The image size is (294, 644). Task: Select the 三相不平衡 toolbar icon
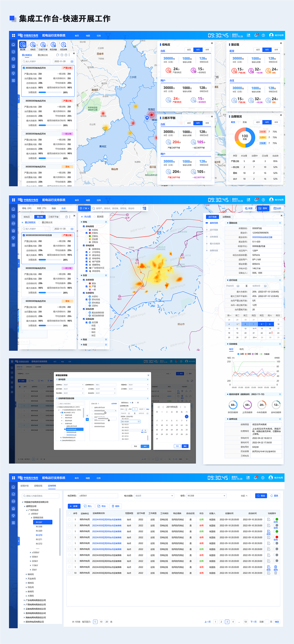tap(43, 45)
